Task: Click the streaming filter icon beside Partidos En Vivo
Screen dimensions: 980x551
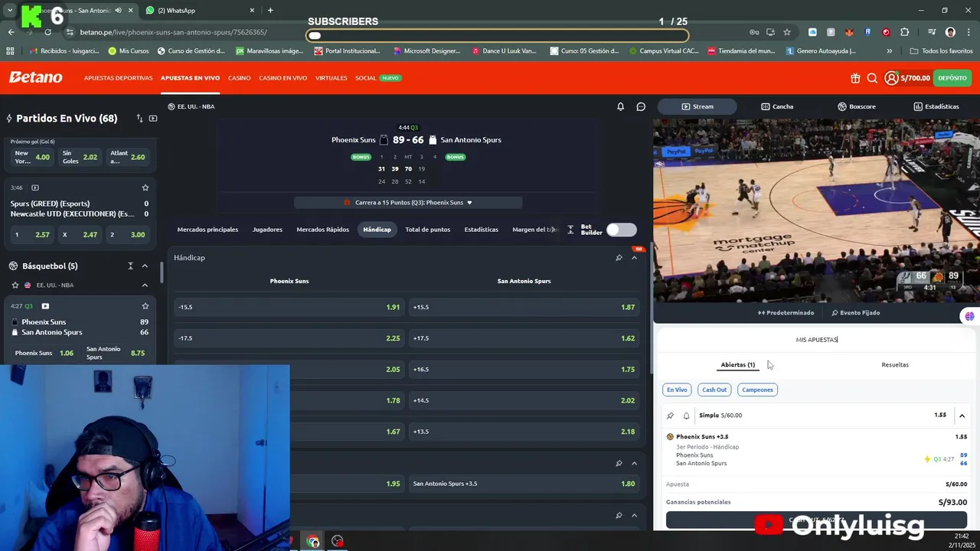Action: tap(153, 119)
